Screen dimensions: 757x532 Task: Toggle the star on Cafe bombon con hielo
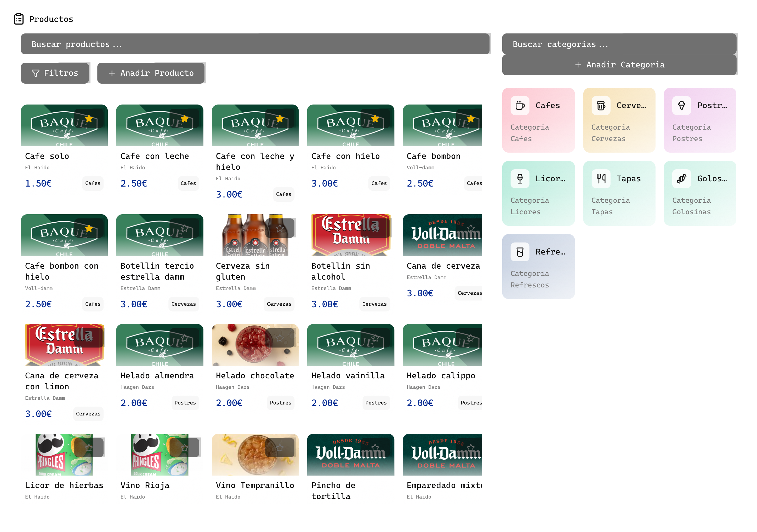point(89,228)
